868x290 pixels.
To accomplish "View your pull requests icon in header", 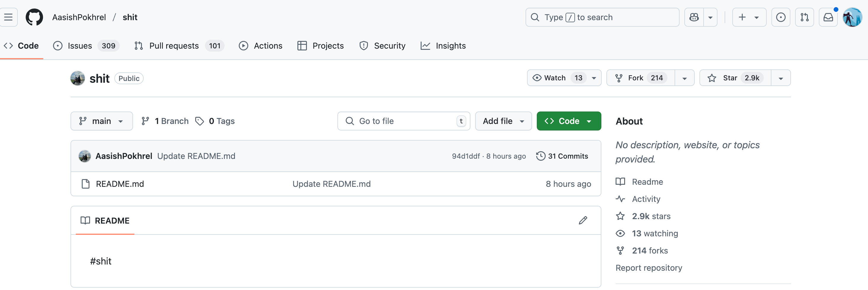I will (x=804, y=17).
